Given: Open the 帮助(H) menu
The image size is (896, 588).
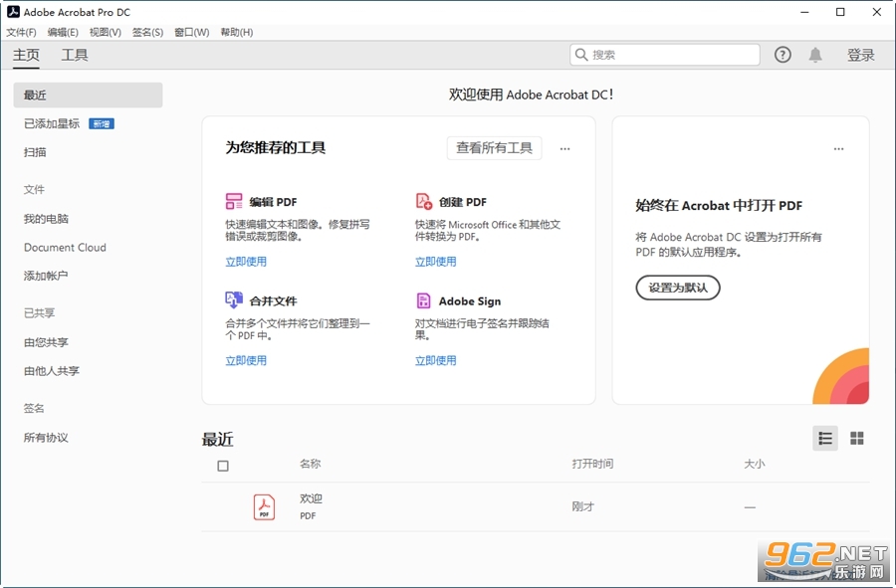Looking at the screenshot, I should (237, 32).
